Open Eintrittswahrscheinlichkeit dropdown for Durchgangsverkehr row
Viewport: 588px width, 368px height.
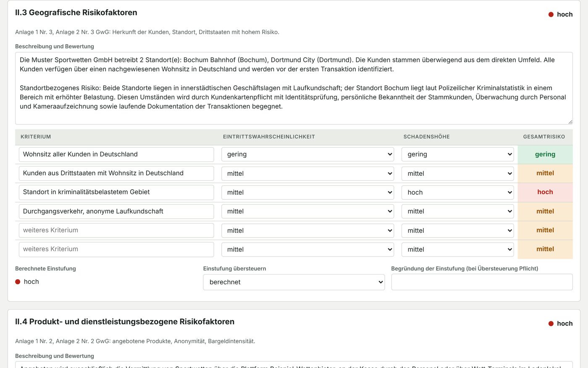[307, 211]
